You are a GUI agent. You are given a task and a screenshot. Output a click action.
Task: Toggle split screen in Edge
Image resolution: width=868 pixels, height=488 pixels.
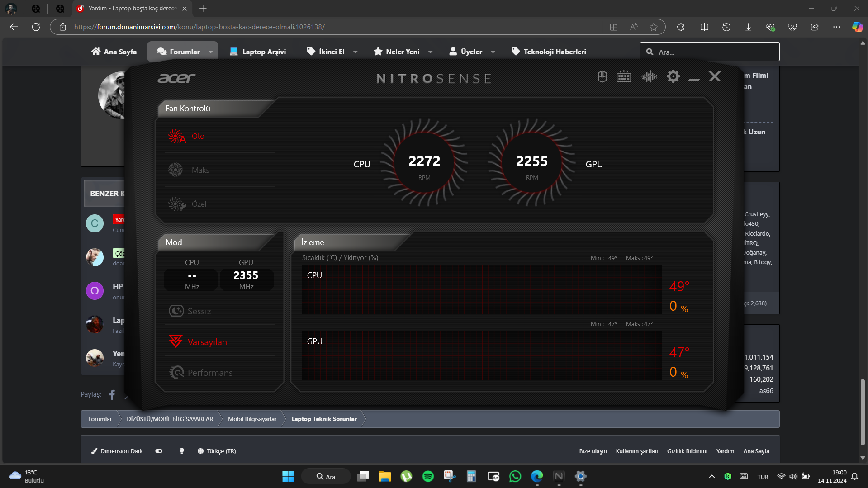tap(704, 27)
